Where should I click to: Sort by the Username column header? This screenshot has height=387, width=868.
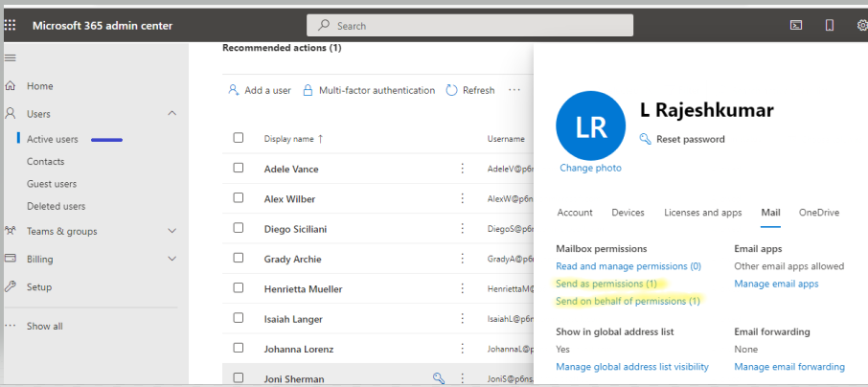tap(506, 139)
